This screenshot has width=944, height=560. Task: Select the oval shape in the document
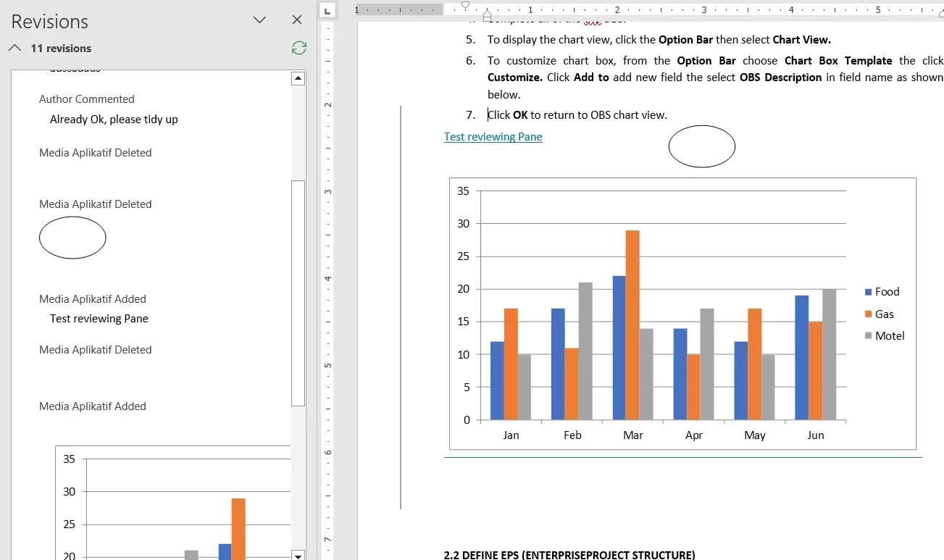pos(701,146)
